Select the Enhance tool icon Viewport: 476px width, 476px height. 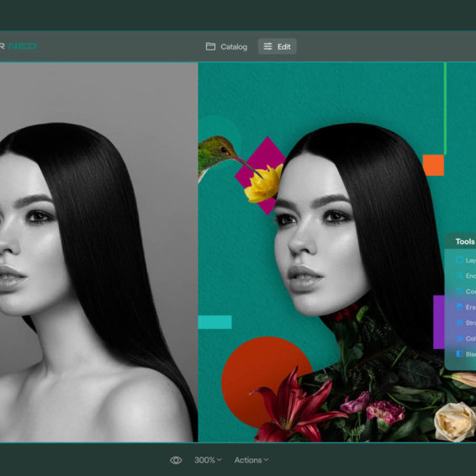[460, 276]
